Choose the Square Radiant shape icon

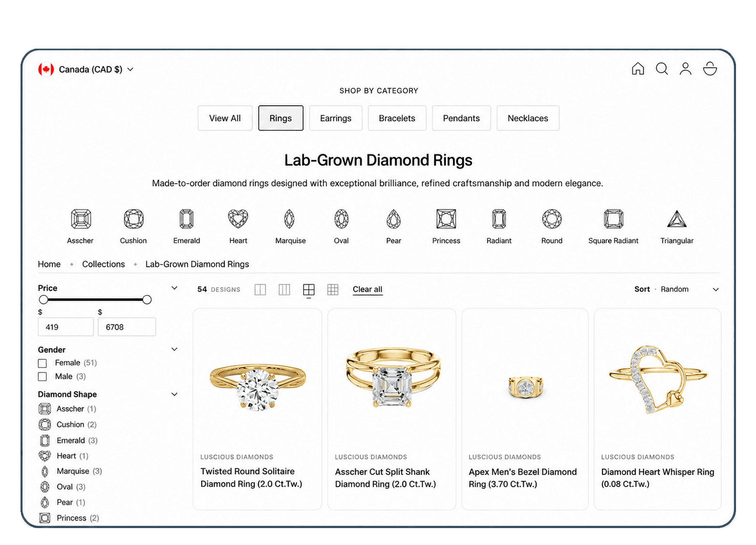pos(614,219)
